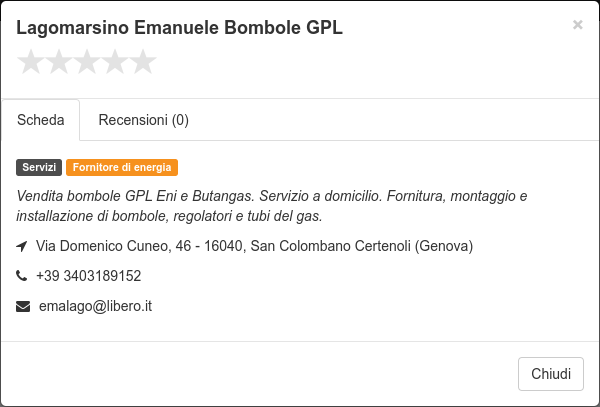
Task: Click the Fornitore di energia badge
Action: click(122, 168)
